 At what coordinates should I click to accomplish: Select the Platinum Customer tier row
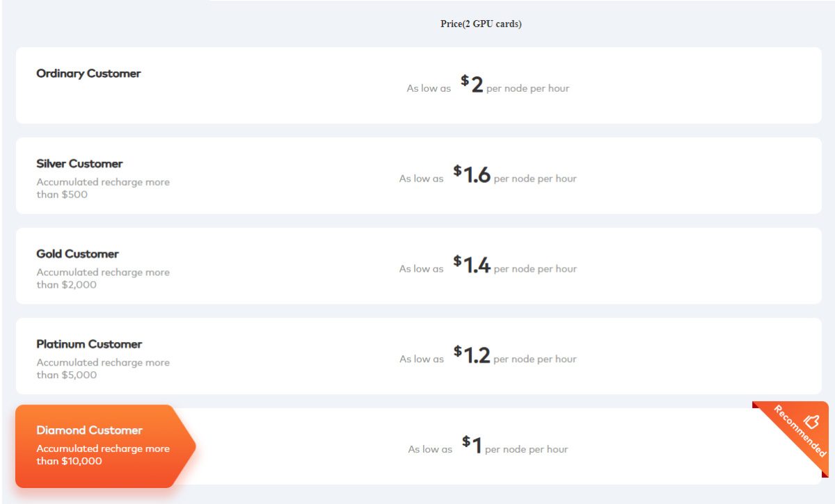[x=417, y=356]
